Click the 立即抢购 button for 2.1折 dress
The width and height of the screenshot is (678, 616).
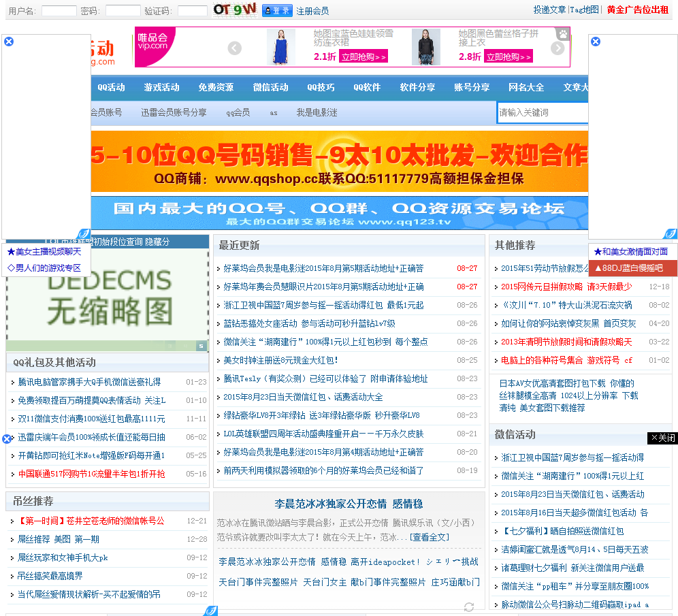click(364, 56)
